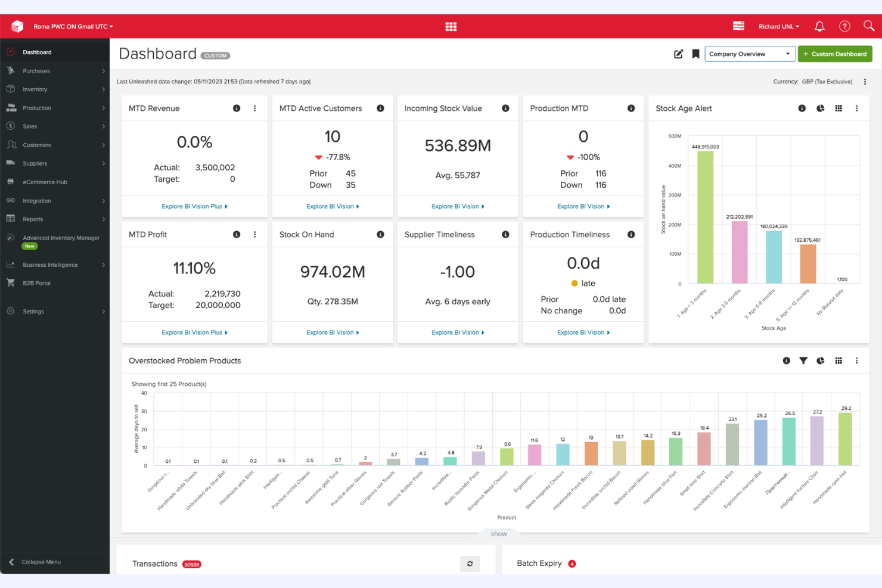Screen dimensions: 882x588
Task: Click the Custom Dashboard button
Action: (x=834, y=54)
